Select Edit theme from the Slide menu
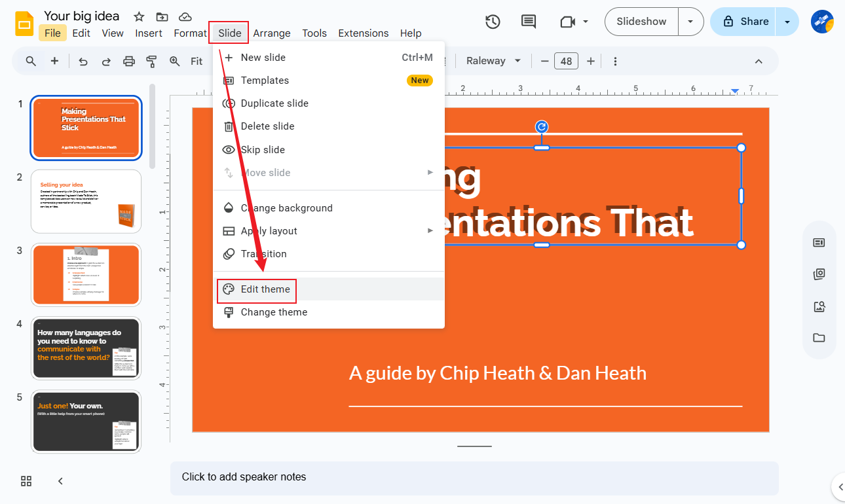Viewport: 845px width, 504px height. point(264,289)
